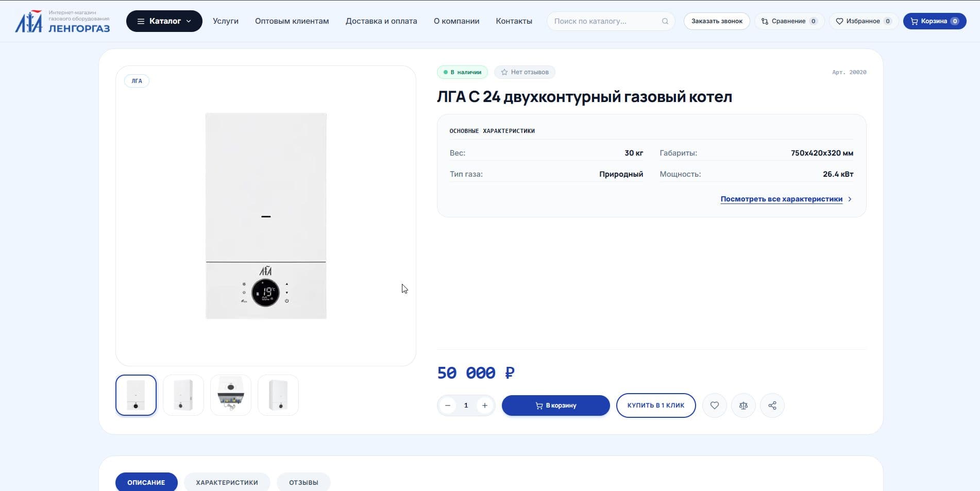Go to the Услуги menu item

[226, 21]
